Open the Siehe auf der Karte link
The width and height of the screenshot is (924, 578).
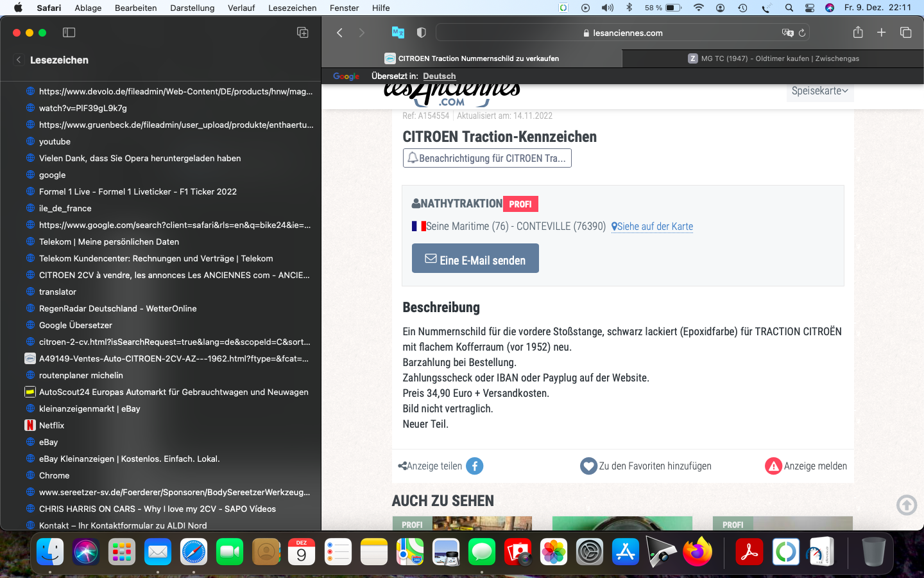[x=653, y=227]
